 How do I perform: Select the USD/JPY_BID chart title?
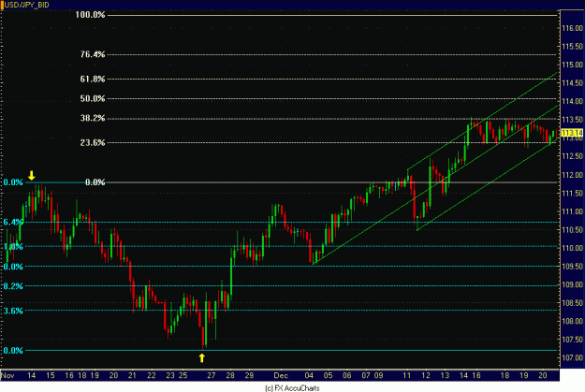click(26, 6)
